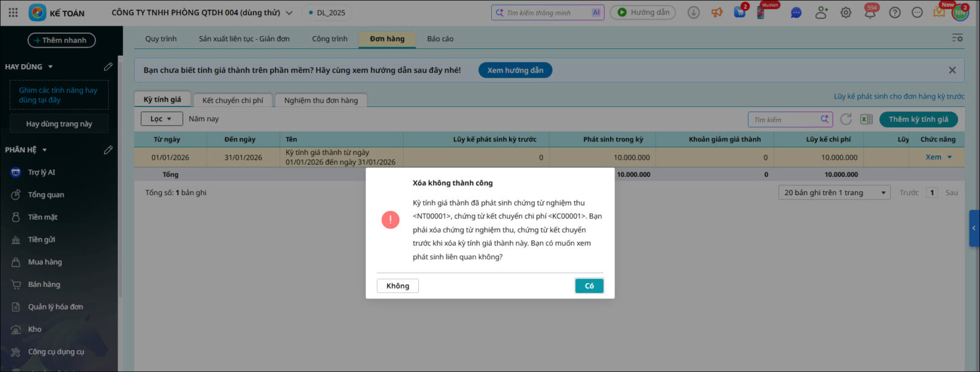
Task: Close the guidance banner with X
Action: pos(952,70)
